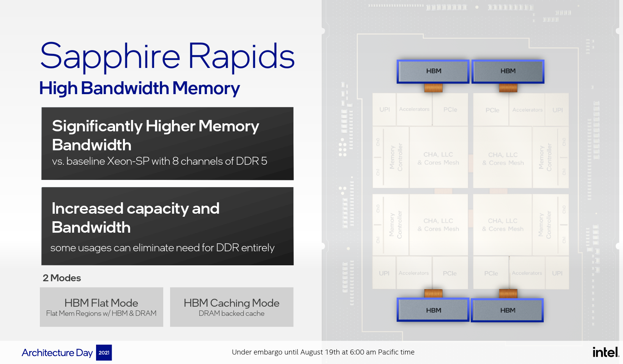Select the embargo notice footer text
Image resolution: width=623 pixels, height=364 pixels.
click(x=323, y=352)
